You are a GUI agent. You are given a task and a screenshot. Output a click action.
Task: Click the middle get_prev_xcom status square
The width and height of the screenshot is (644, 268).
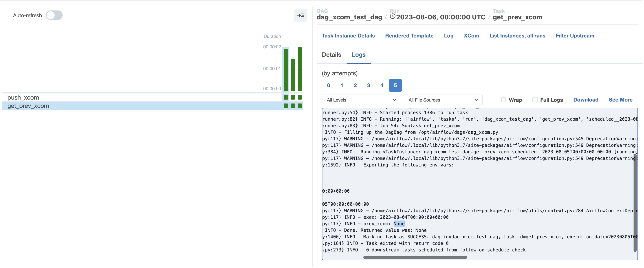293,106
